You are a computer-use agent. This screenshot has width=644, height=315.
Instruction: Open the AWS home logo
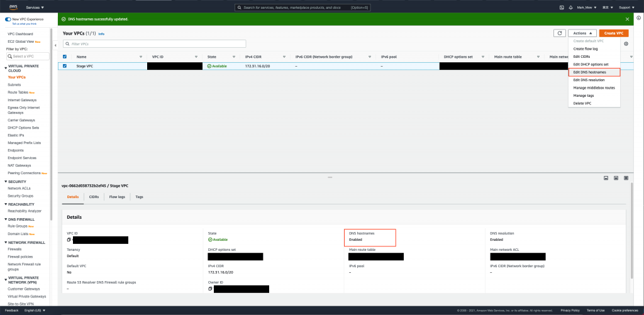(13, 7)
